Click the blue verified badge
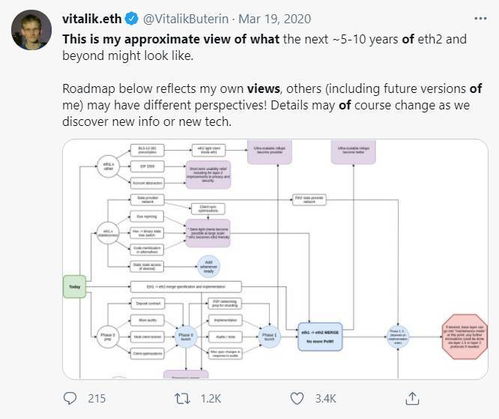499x419 pixels. pyautogui.click(x=131, y=19)
